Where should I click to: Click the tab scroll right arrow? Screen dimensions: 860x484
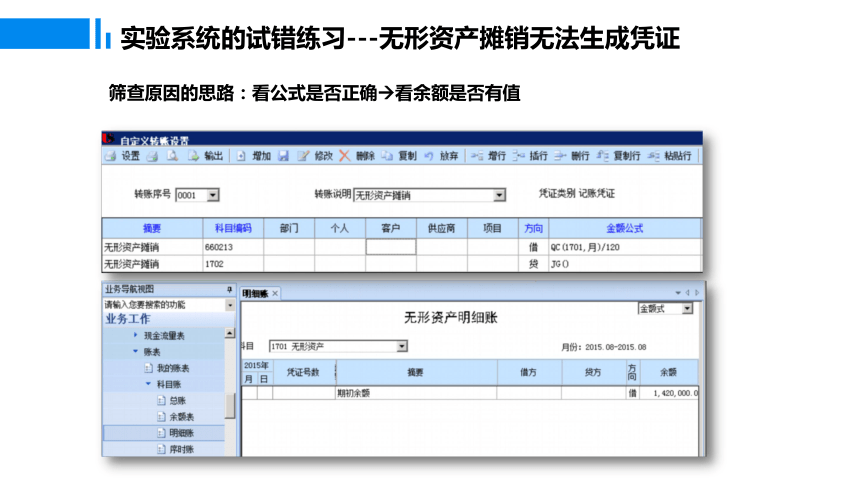697,293
